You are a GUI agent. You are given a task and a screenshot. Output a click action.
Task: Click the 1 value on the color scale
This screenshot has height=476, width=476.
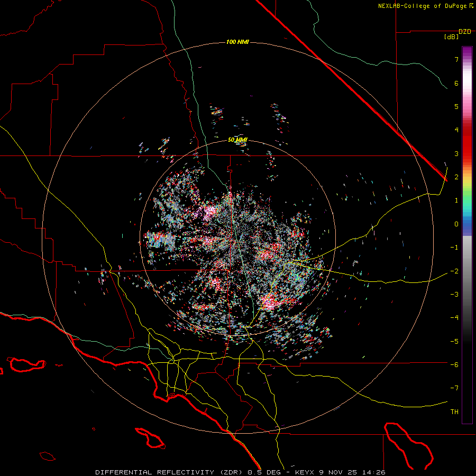tap(456, 200)
